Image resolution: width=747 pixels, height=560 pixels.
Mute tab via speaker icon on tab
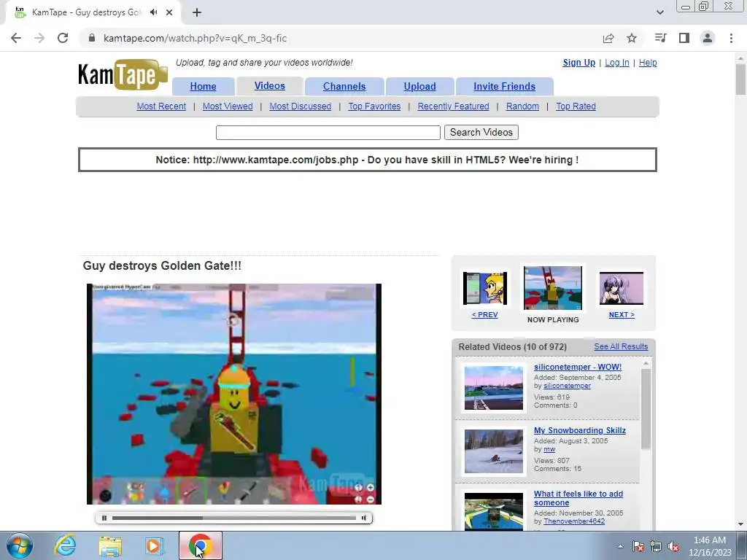pos(153,12)
